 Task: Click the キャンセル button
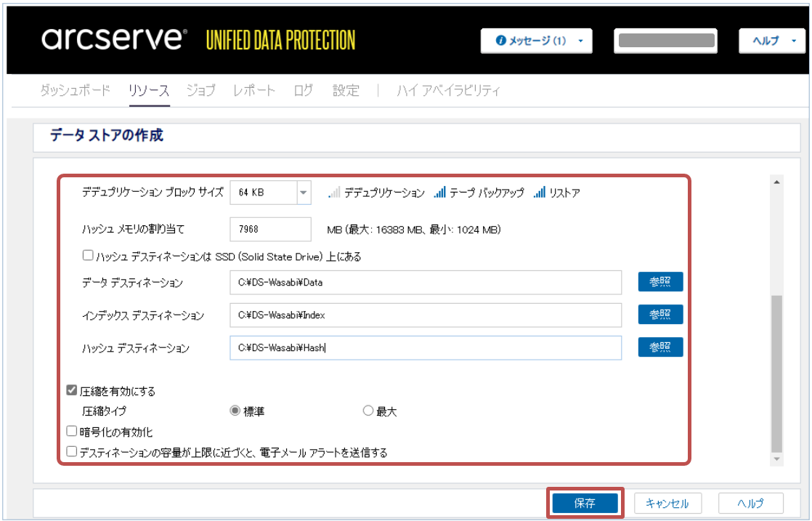point(668,503)
